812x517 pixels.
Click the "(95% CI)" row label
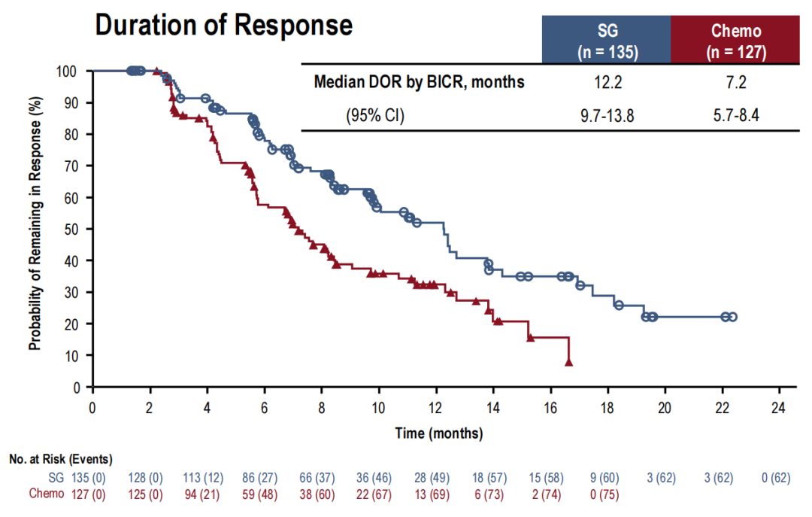[x=374, y=116]
